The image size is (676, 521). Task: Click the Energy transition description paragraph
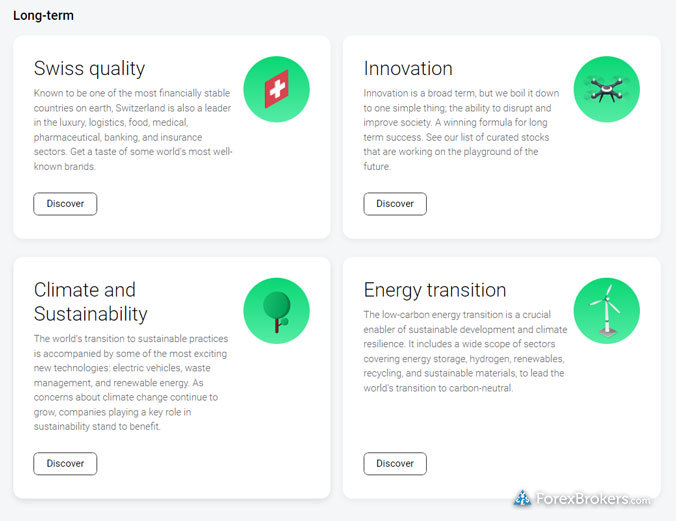click(465, 351)
